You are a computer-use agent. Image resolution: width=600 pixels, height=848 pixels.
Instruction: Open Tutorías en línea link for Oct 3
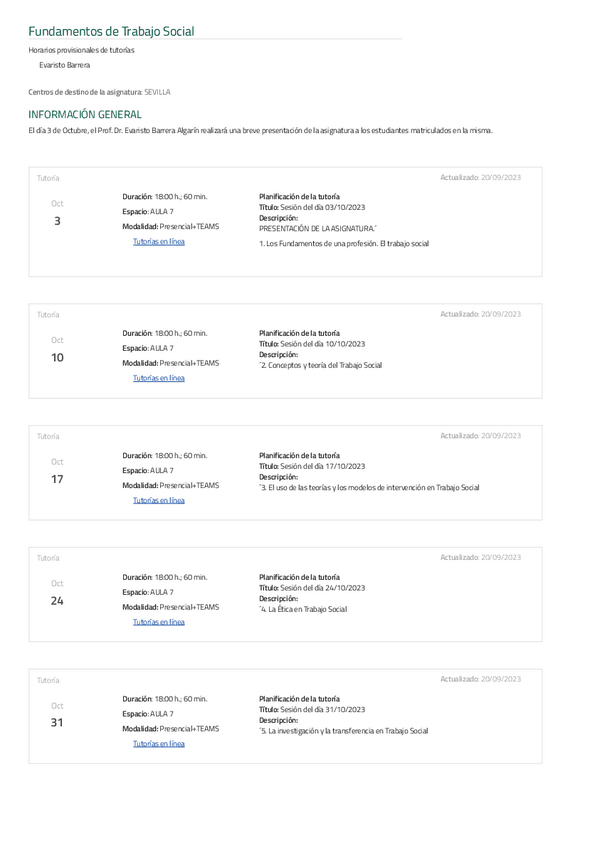pyautogui.click(x=159, y=243)
